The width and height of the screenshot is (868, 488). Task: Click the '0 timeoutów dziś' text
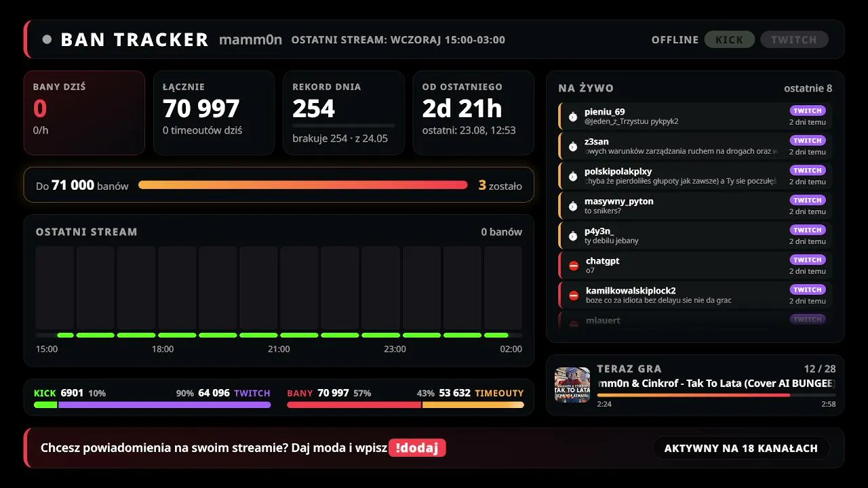[202, 130]
